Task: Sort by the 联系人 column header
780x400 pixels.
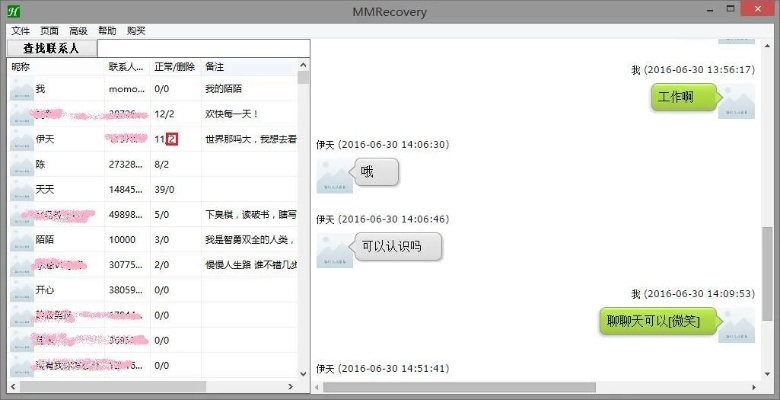Action: (x=127, y=67)
